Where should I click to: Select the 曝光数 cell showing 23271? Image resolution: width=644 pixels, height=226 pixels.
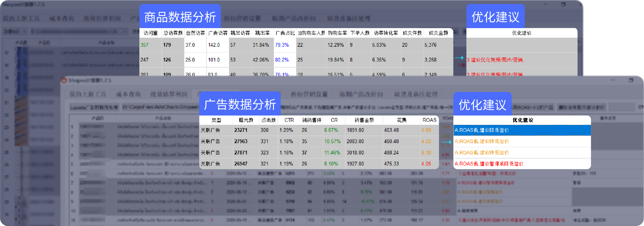(x=241, y=130)
